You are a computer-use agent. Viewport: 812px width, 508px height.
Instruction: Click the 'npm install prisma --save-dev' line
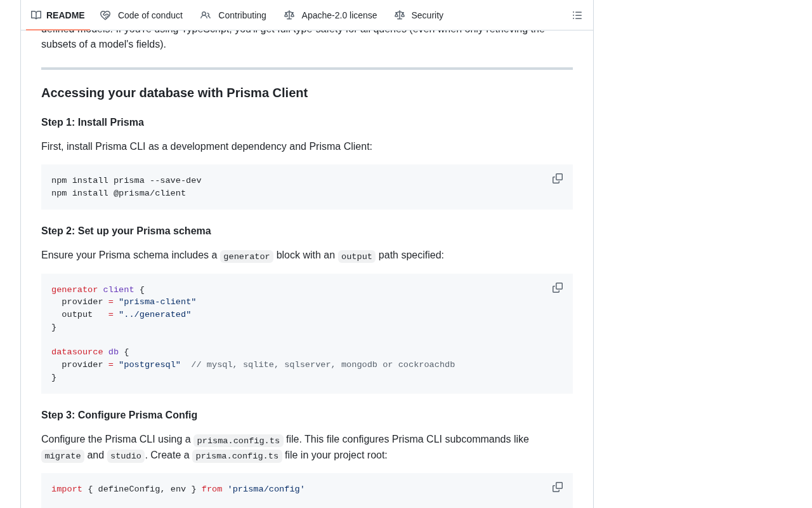pos(126,181)
